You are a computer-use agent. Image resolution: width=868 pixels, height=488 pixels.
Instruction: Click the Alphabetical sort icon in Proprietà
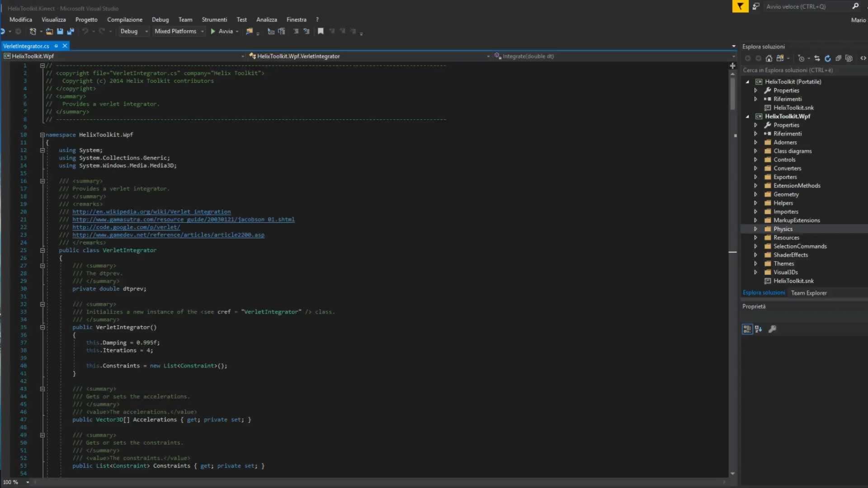(759, 329)
